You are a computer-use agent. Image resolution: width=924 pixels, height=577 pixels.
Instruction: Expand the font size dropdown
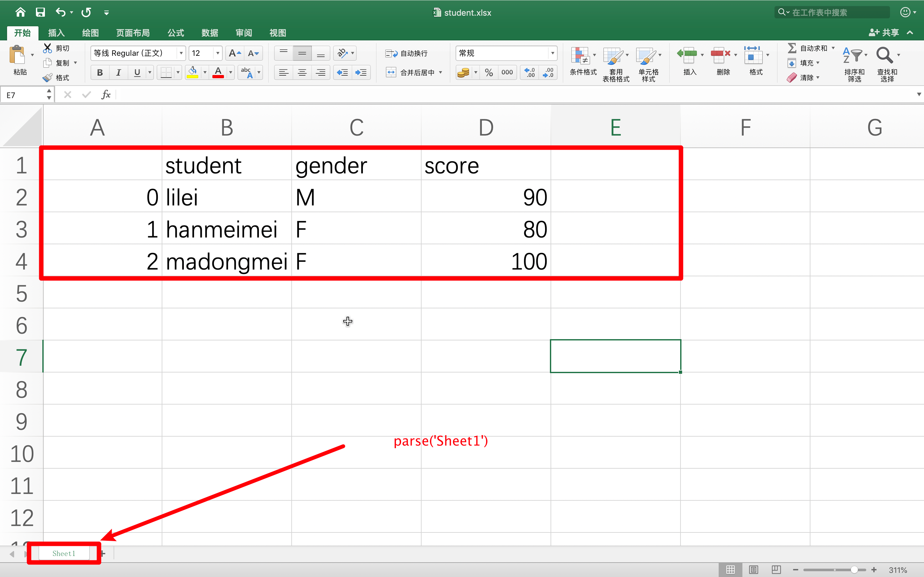218,54
